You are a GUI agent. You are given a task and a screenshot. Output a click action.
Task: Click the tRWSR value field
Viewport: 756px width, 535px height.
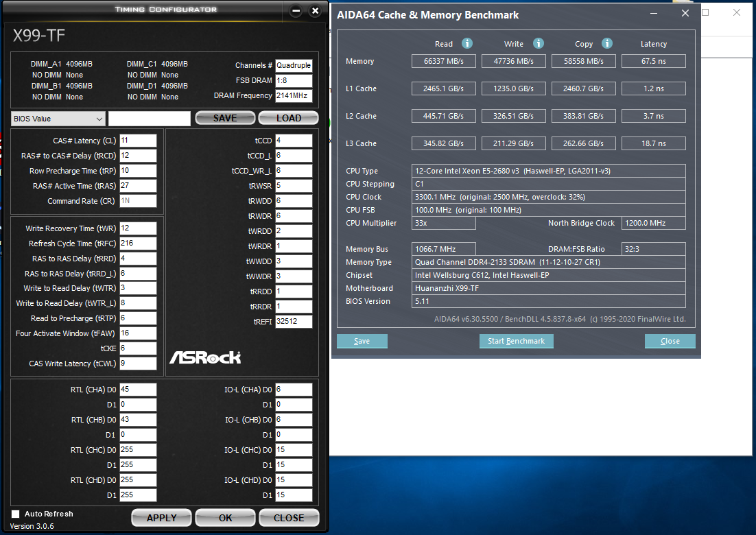click(x=294, y=186)
